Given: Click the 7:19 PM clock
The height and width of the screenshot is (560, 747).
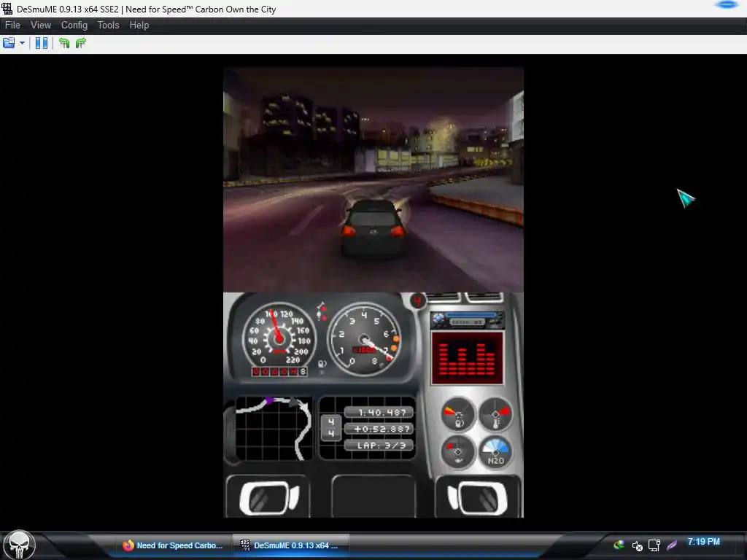Looking at the screenshot, I should pyautogui.click(x=703, y=542).
